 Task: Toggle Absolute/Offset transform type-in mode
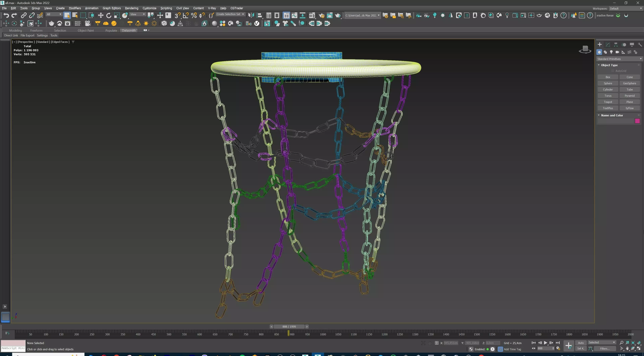point(437,343)
